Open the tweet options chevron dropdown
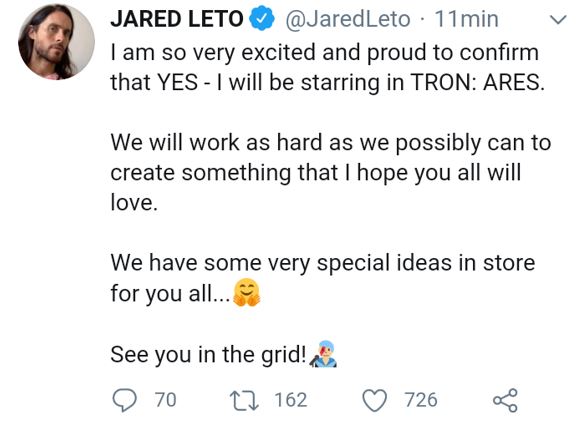The width and height of the screenshot is (587, 424). 559,19
